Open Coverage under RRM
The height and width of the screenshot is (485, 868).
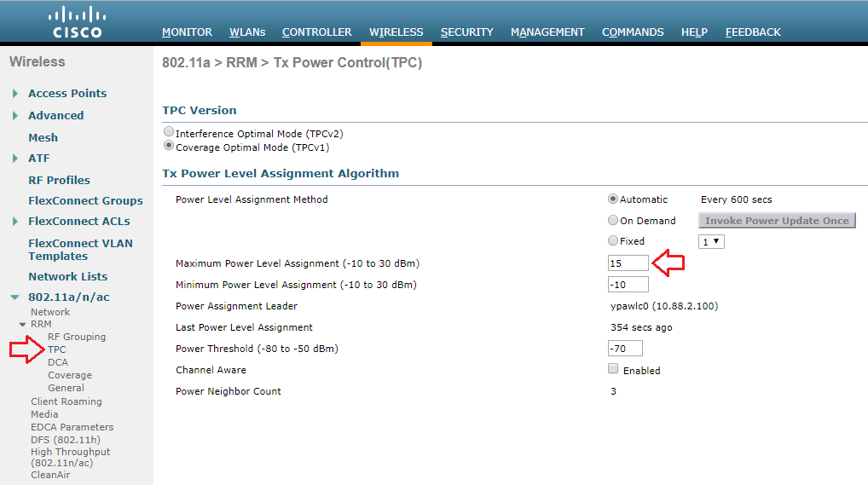pos(70,375)
